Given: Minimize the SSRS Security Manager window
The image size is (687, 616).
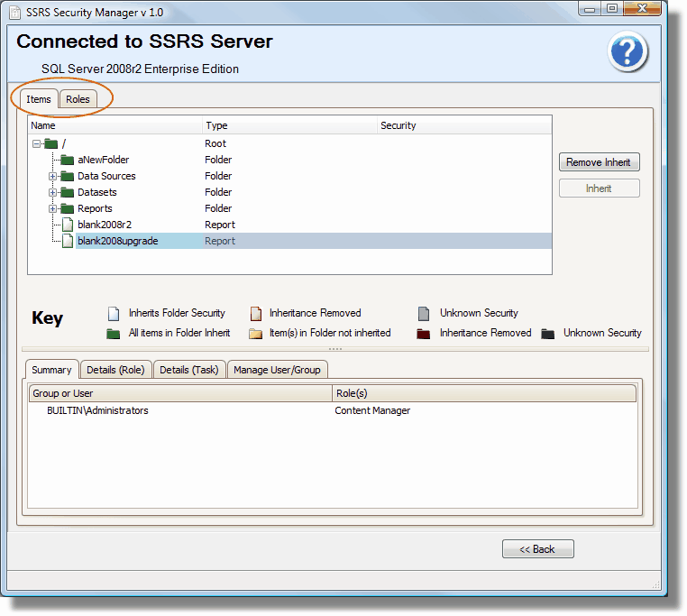Looking at the screenshot, I should [590, 9].
